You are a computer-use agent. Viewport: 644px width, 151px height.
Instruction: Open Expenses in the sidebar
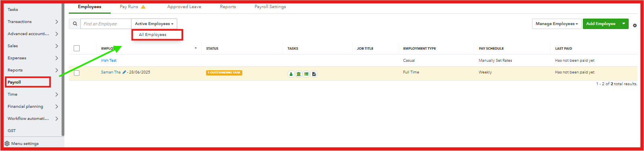17,58
